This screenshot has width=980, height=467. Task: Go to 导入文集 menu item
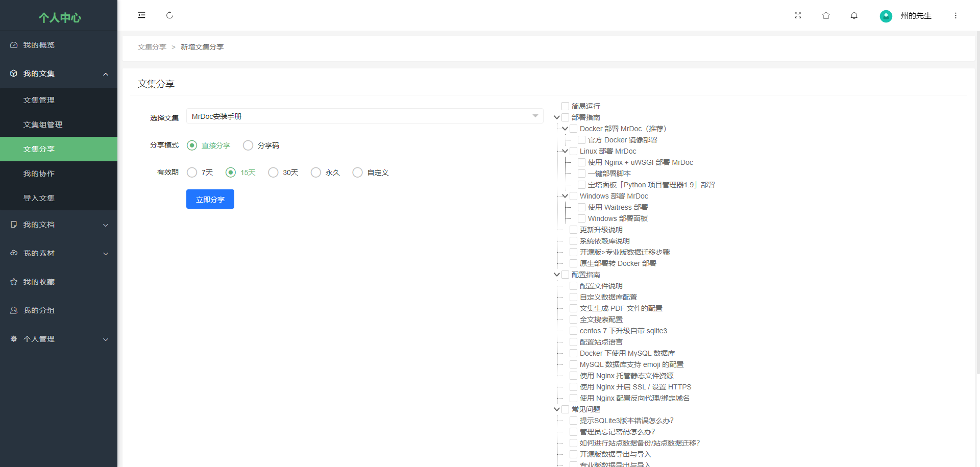tap(39, 198)
